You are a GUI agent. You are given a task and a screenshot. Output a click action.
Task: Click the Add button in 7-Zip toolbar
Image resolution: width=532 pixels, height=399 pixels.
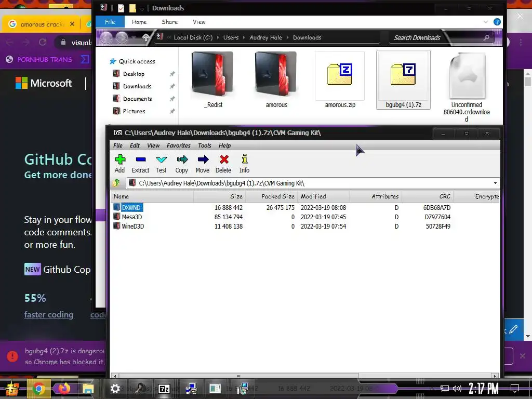(120, 164)
